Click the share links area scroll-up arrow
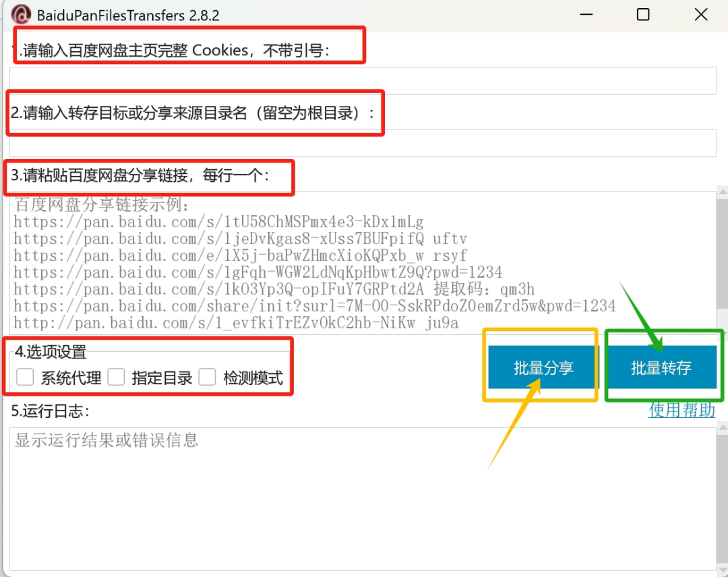The image size is (728, 577). (x=723, y=191)
